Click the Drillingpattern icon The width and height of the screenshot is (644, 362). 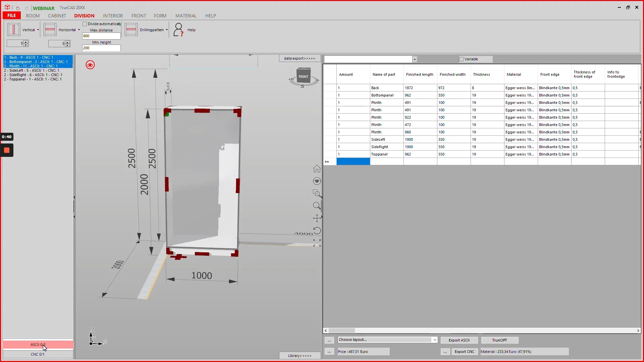click(131, 30)
